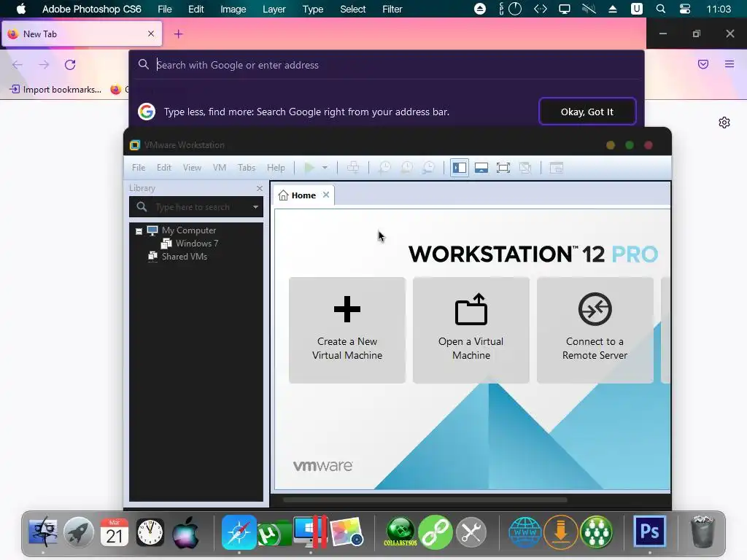Click the Firefox address bar search field
This screenshot has width=747, height=560.
(387, 65)
